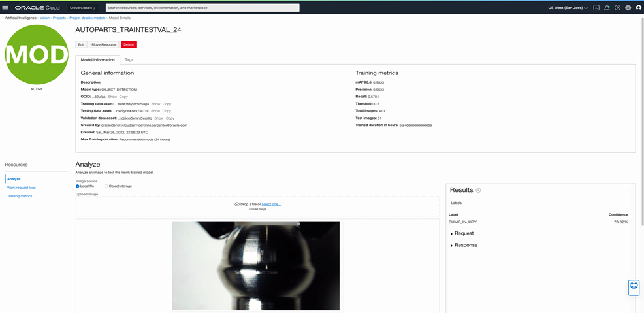Image resolution: width=644 pixels, height=313 pixels.
Task: Click the upload cloud icon in drop zone
Action: click(237, 204)
